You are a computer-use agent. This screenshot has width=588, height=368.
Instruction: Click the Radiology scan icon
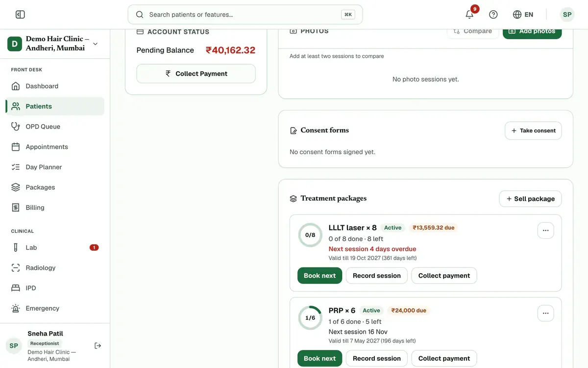tap(16, 268)
